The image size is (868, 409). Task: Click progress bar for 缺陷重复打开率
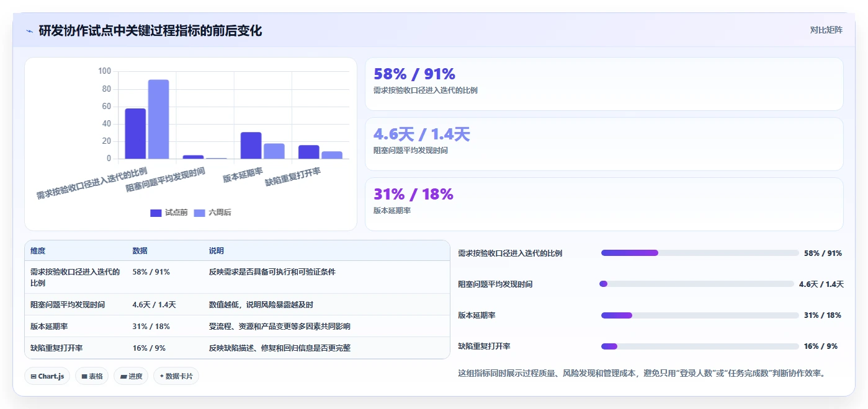tap(700, 346)
